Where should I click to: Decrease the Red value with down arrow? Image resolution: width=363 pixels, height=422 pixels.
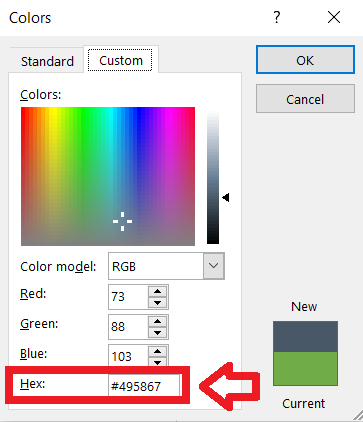tap(157, 303)
